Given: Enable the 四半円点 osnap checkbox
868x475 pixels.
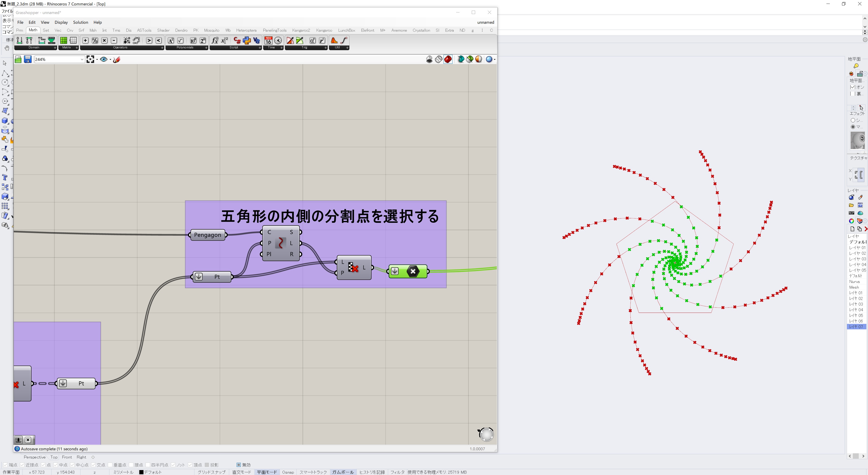Looking at the screenshot, I should point(148,465).
